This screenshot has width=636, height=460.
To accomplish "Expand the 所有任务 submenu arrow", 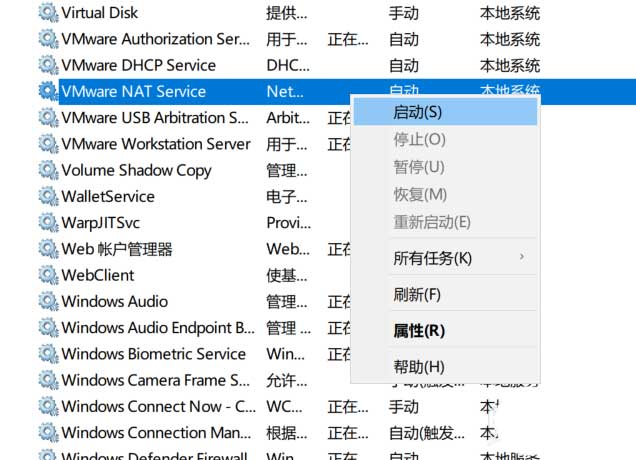I will click(x=522, y=257).
